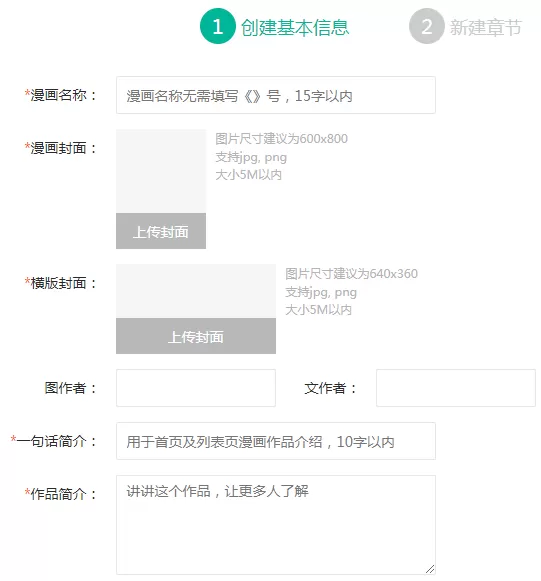
Task: Click the 漫画封面 field label
Action: pos(60,148)
